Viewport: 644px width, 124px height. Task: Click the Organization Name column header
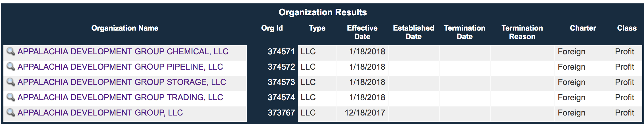(x=125, y=28)
